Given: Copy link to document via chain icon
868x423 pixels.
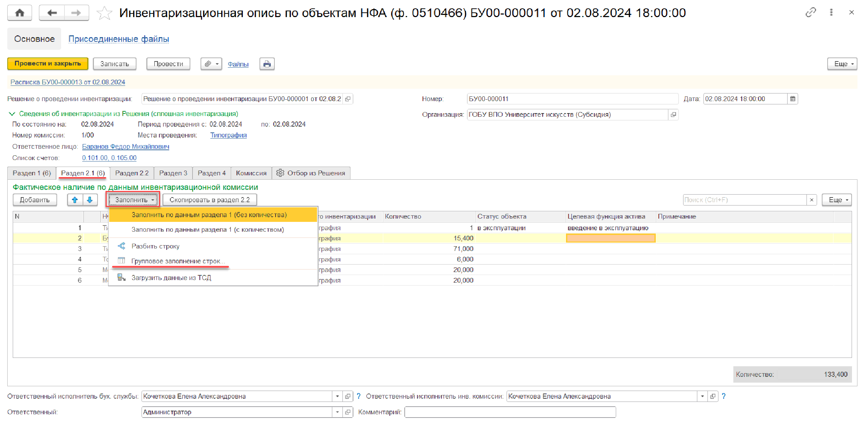Looking at the screenshot, I should [x=810, y=13].
